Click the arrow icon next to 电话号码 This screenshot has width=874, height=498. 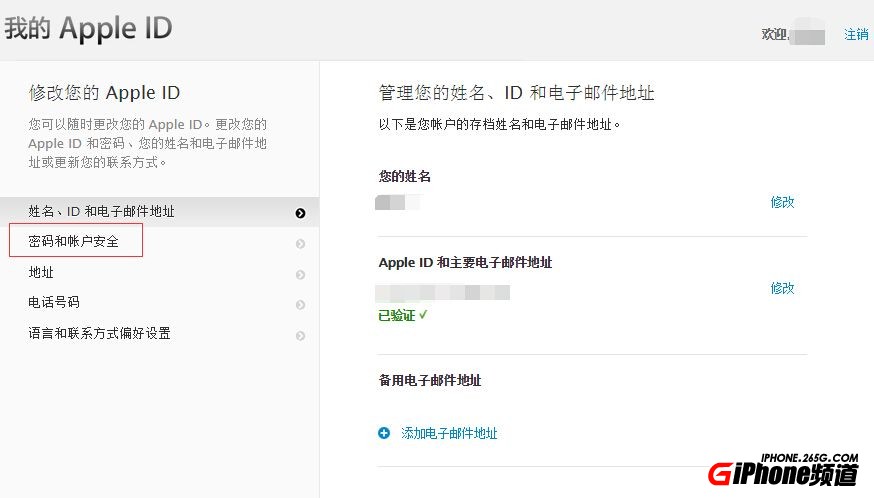click(x=300, y=304)
